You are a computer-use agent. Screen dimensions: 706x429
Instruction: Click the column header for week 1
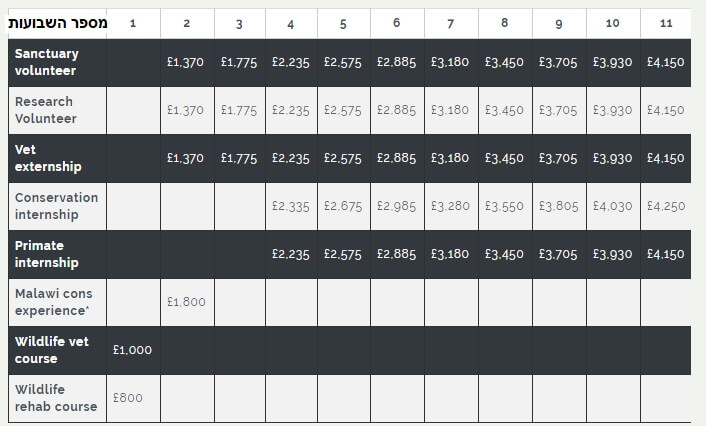[x=133, y=23]
